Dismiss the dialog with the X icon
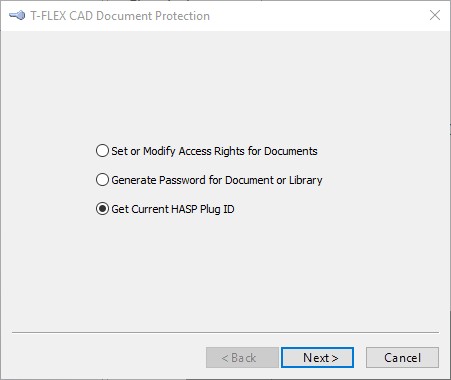Screen dimensions: 451x380 435,15
